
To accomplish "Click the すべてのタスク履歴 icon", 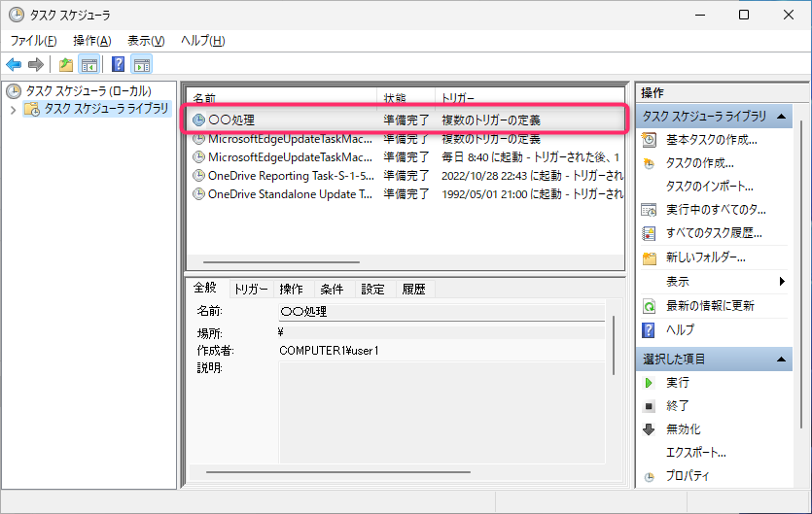I will coord(649,233).
